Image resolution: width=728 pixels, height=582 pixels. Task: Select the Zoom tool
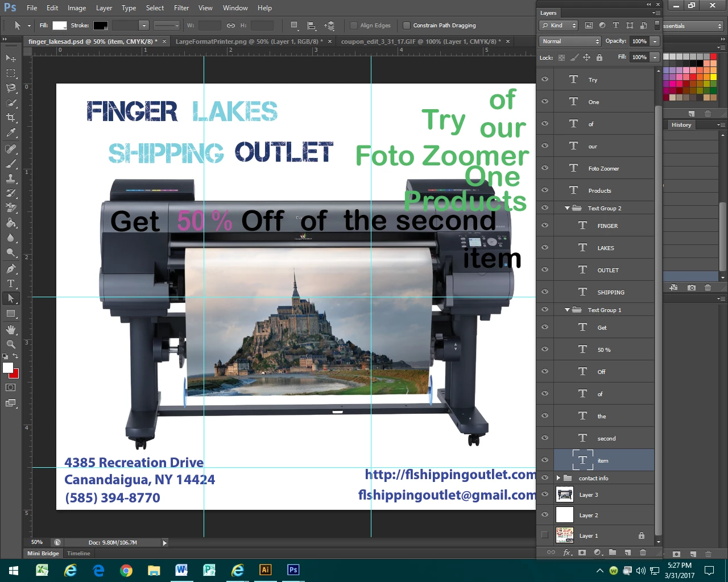(x=11, y=344)
